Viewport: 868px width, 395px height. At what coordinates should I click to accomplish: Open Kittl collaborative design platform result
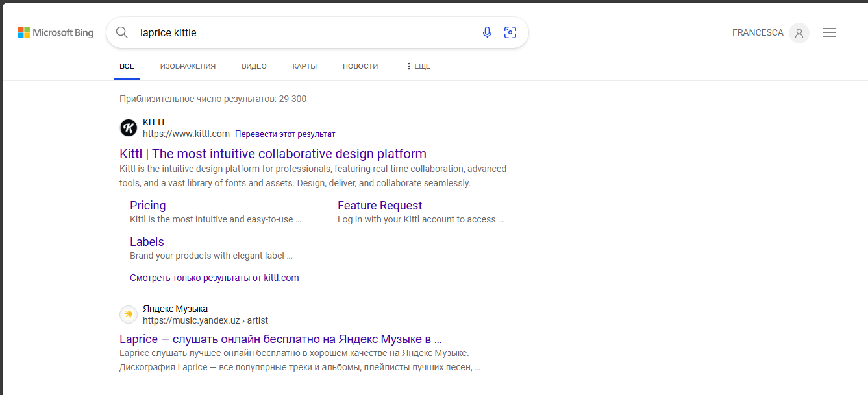[x=273, y=154]
